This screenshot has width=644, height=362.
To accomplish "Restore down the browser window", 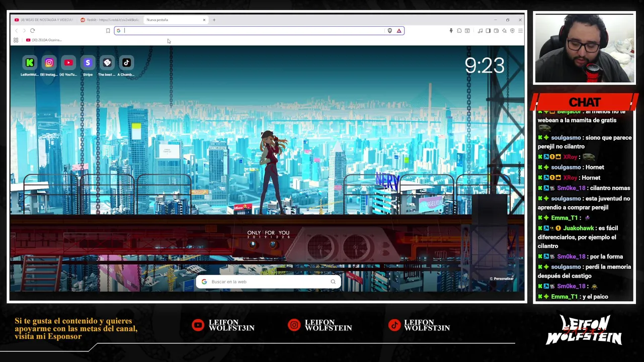I will pos(508,20).
